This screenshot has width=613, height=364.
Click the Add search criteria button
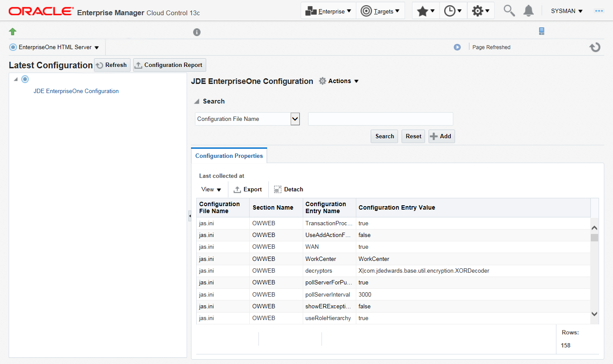pyautogui.click(x=442, y=136)
